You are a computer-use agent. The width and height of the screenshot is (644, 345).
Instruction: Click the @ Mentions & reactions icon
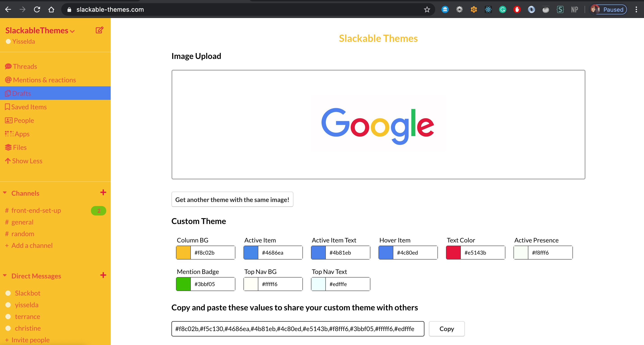click(x=8, y=80)
